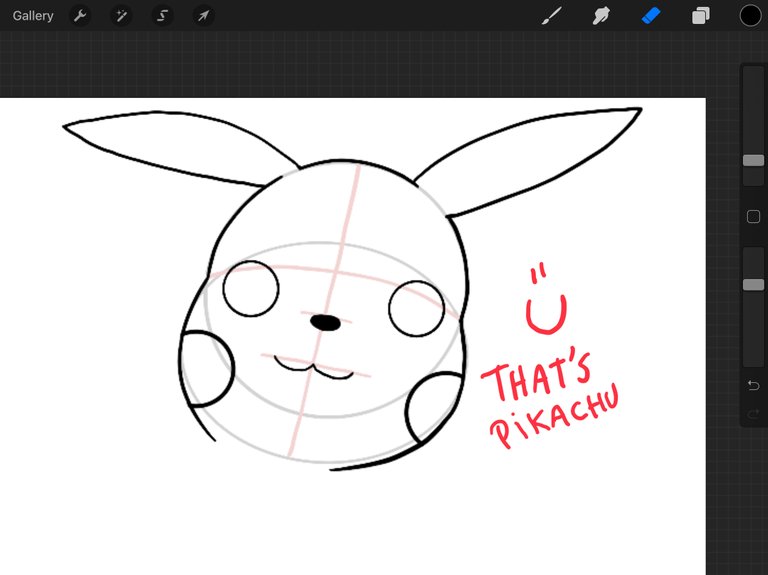
Task: Activate the Selection tool
Action: 162,16
